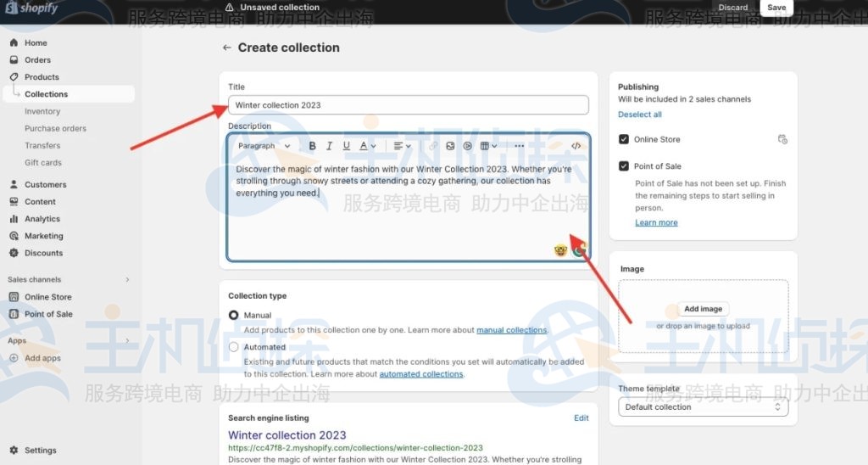Discard the unsaved collection
Image resolution: width=868 pixels, height=465 pixels.
pyautogui.click(x=733, y=8)
